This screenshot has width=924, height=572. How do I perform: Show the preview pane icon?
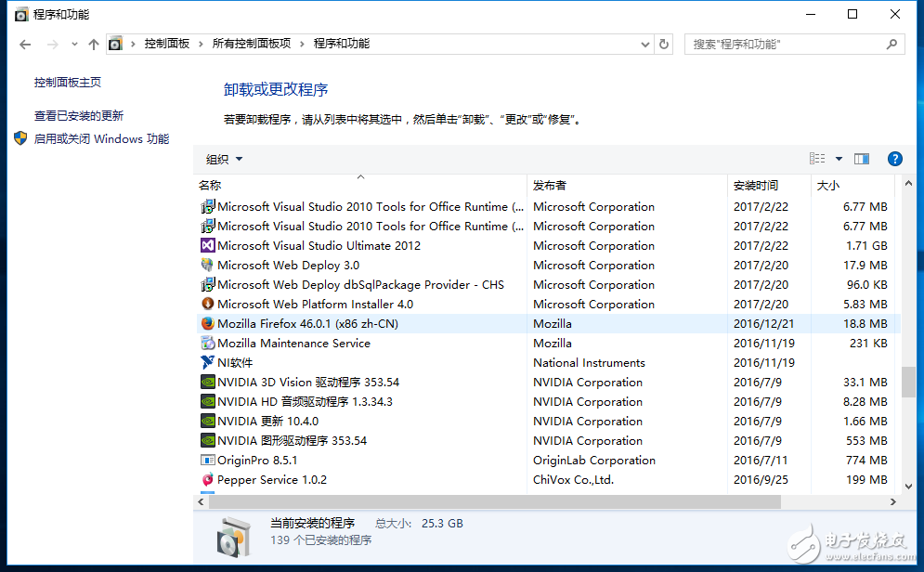pyautogui.click(x=862, y=159)
